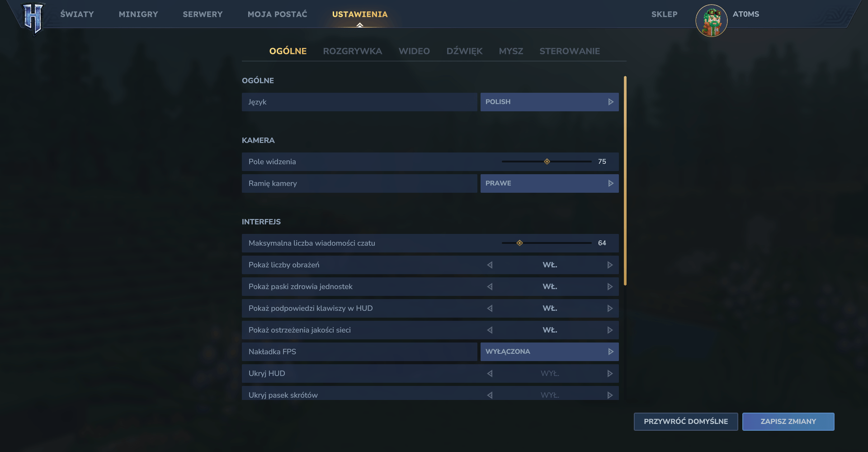Screen dimensions: 868x452
Task: Click the Pole widzenia slider handle
Action: click(547, 162)
